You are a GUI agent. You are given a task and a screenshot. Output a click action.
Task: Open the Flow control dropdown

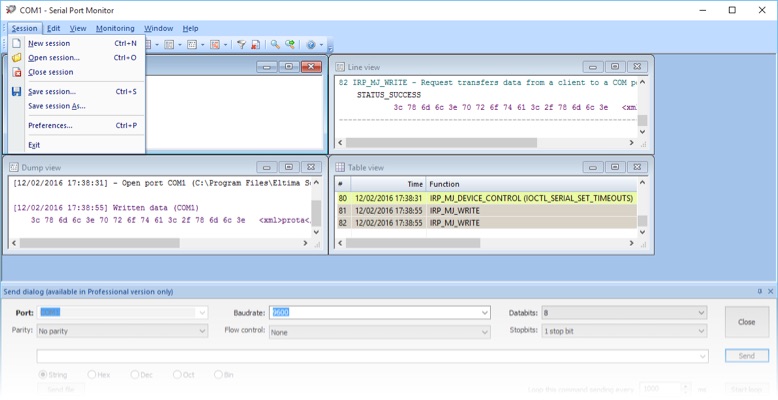[x=485, y=332]
